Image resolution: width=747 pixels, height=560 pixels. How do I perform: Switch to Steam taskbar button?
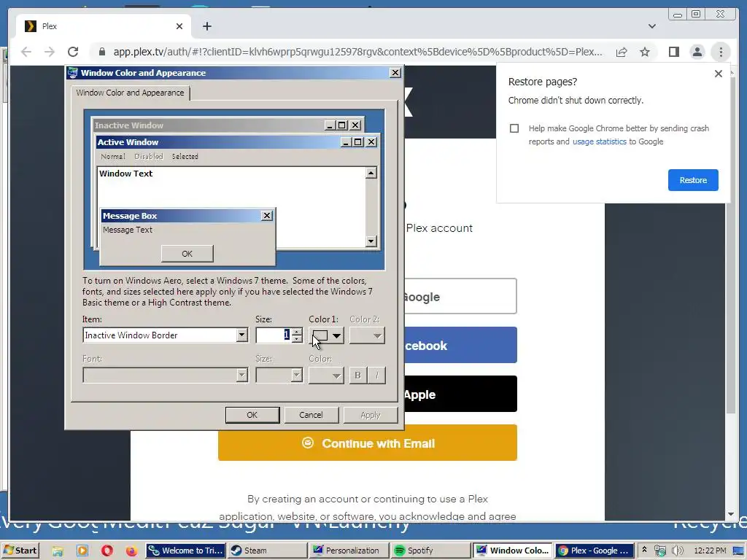pyautogui.click(x=268, y=551)
